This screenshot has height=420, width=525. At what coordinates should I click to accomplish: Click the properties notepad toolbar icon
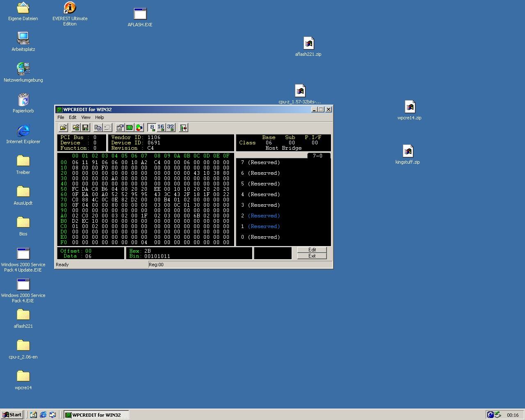pos(120,128)
